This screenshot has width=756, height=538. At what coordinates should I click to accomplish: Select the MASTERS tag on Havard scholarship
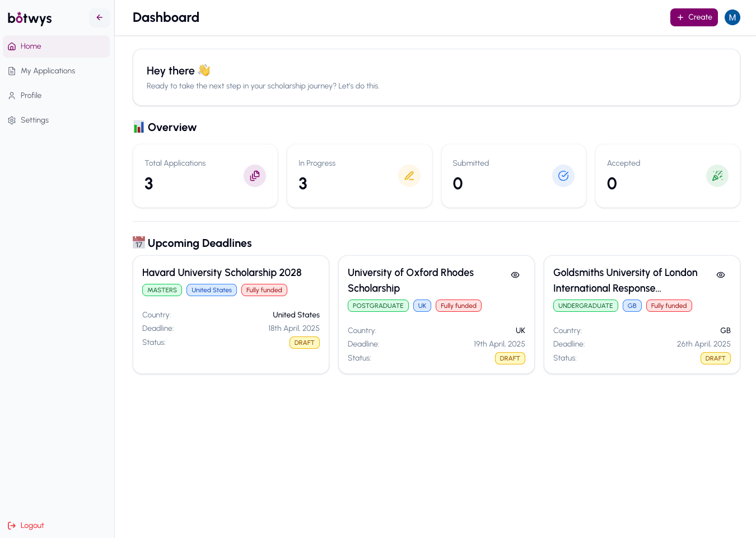[x=162, y=290]
